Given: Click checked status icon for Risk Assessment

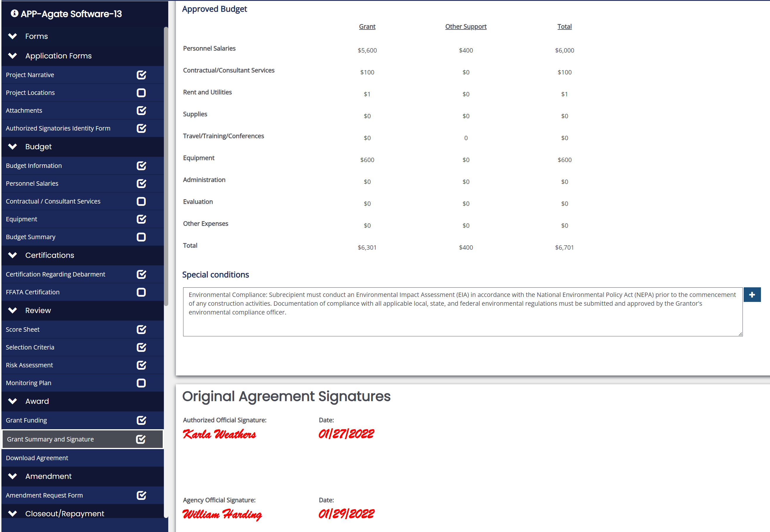Looking at the screenshot, I should 141,365.
